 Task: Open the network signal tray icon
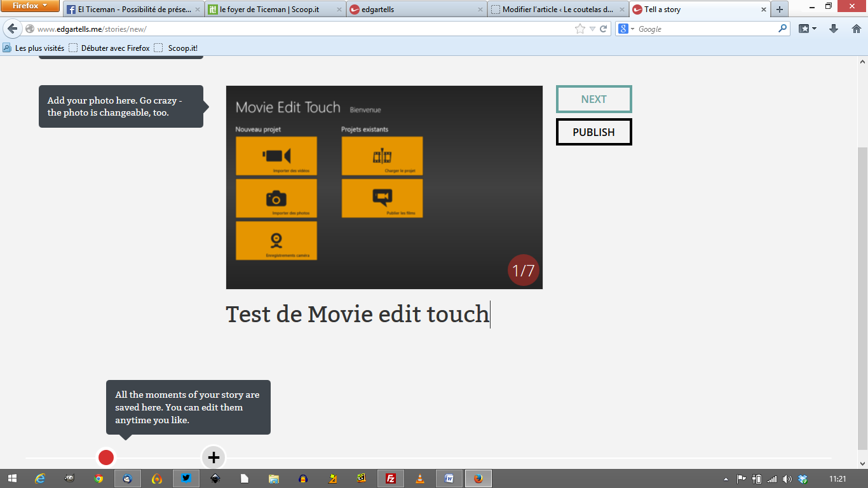point(772,478)
